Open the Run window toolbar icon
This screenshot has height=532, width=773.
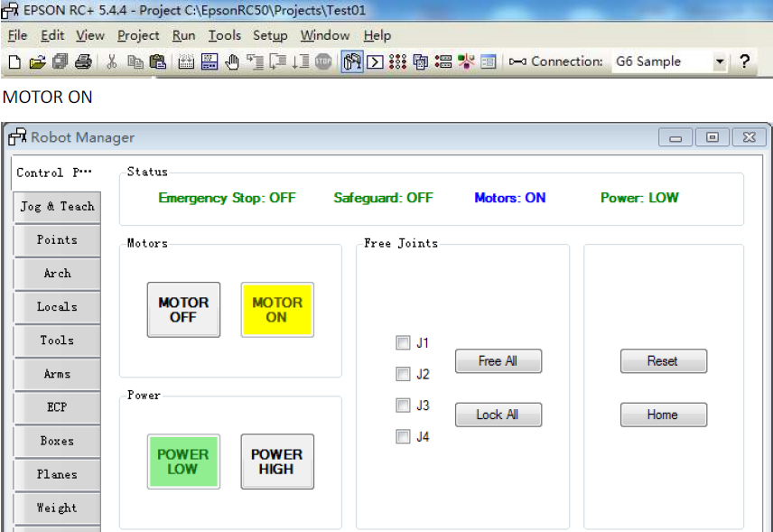(x=209, y=61)
